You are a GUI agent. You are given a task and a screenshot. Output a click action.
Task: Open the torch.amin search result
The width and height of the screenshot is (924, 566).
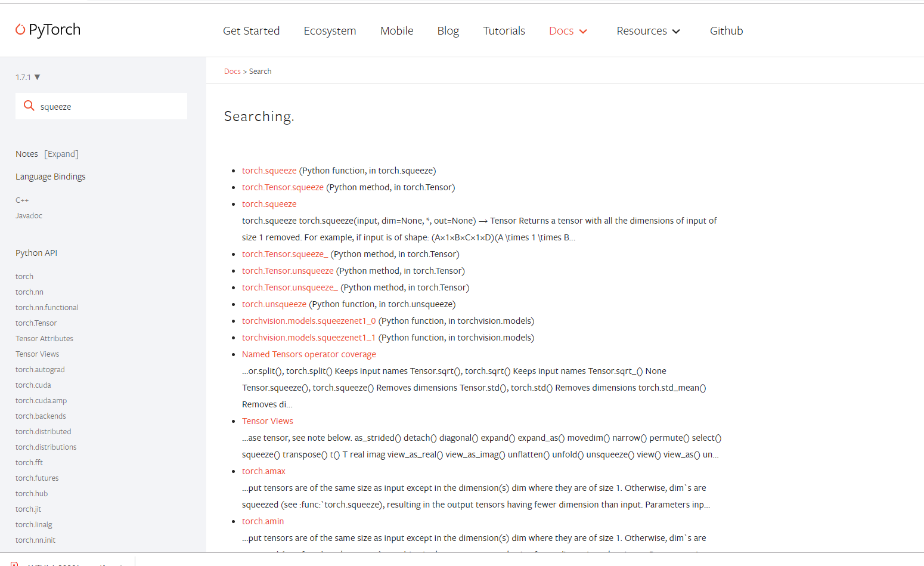[263, 521]
